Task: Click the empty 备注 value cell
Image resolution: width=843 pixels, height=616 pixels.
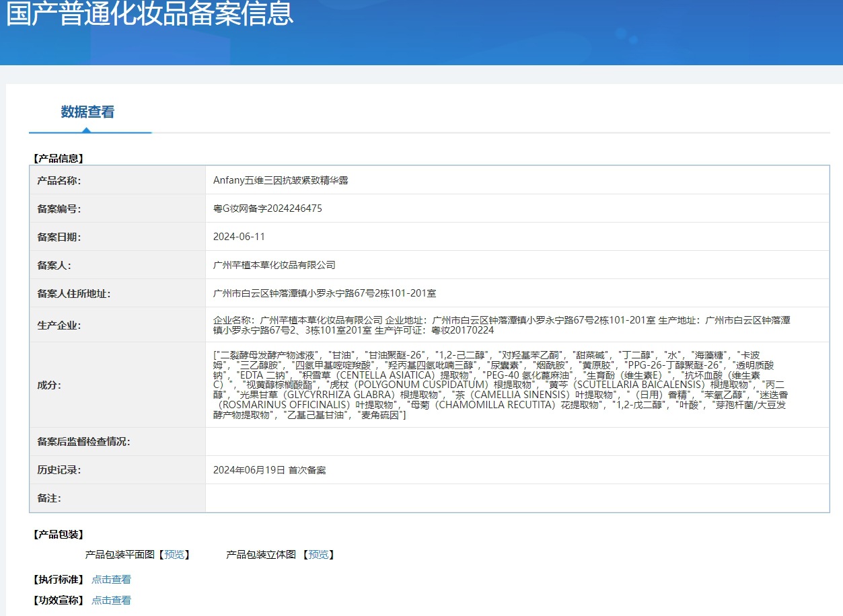Action: pyautogui.click(x=517, y=498)
